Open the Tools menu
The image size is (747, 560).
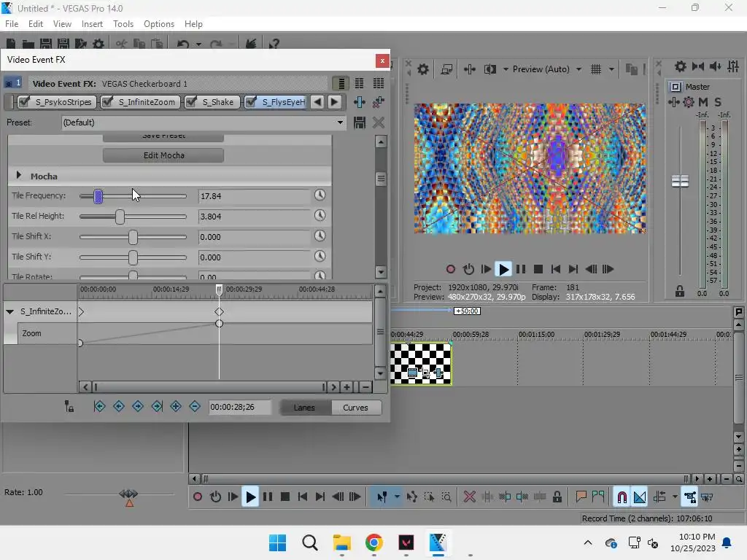[x=123, y=24]
